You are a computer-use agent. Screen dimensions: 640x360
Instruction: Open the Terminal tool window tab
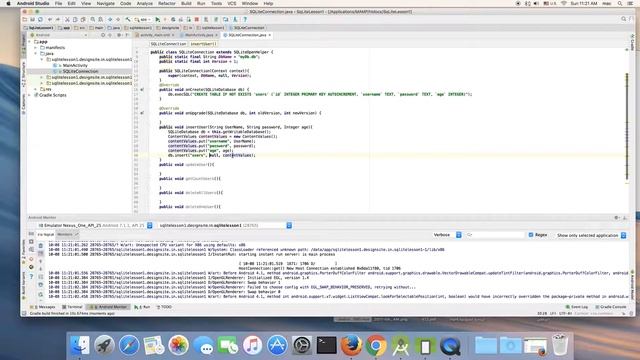point(72,307)
